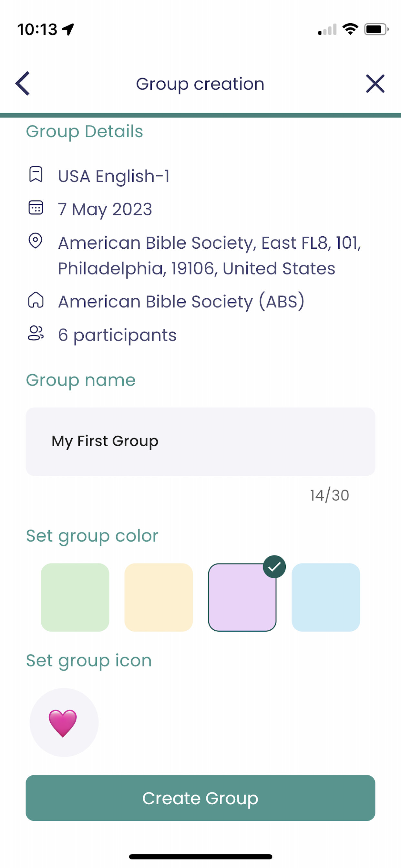
Task: Tap the house icon beside American Bible Society
Action: tap(36, 300)
